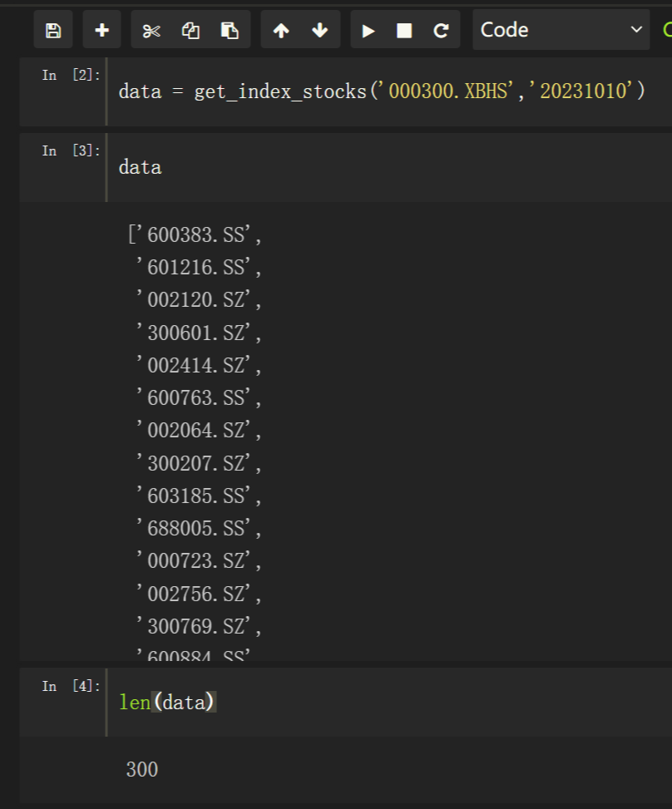Image resolution: width=672 pixels, height=809 pixels.
Task: Click the In [3] prompt label
Action: click(71, 150)
